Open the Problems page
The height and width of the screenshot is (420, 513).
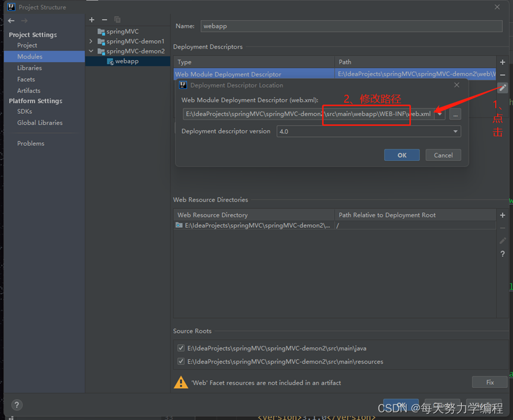(x=31, y=144)
